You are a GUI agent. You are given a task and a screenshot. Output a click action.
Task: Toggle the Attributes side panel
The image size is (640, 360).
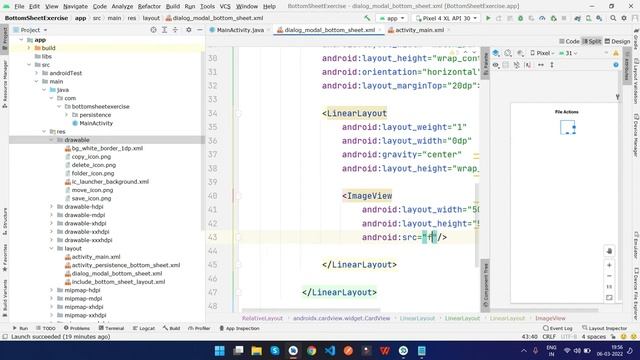coord(627,67)
